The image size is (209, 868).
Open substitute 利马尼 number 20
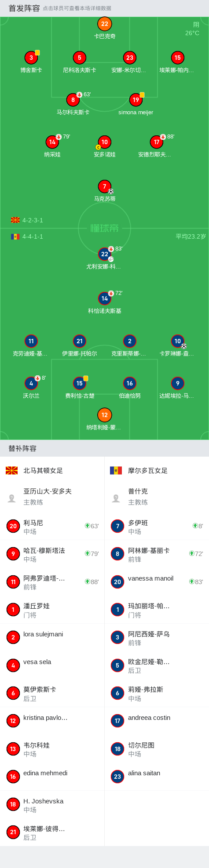click(x=52, y=526)
